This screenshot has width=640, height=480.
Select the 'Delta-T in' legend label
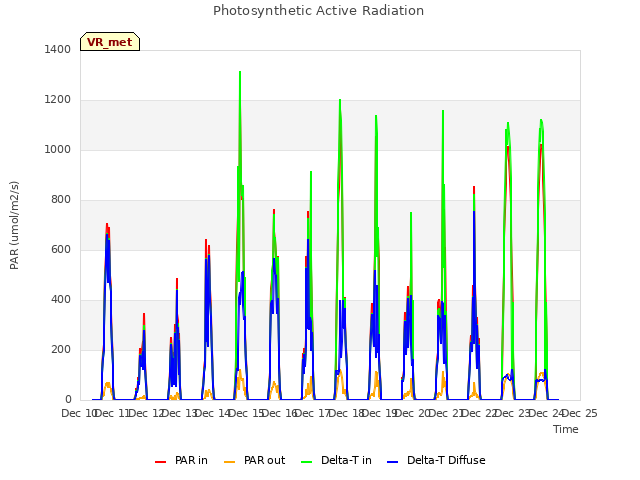pyautogui.click(x=346, y=460)
